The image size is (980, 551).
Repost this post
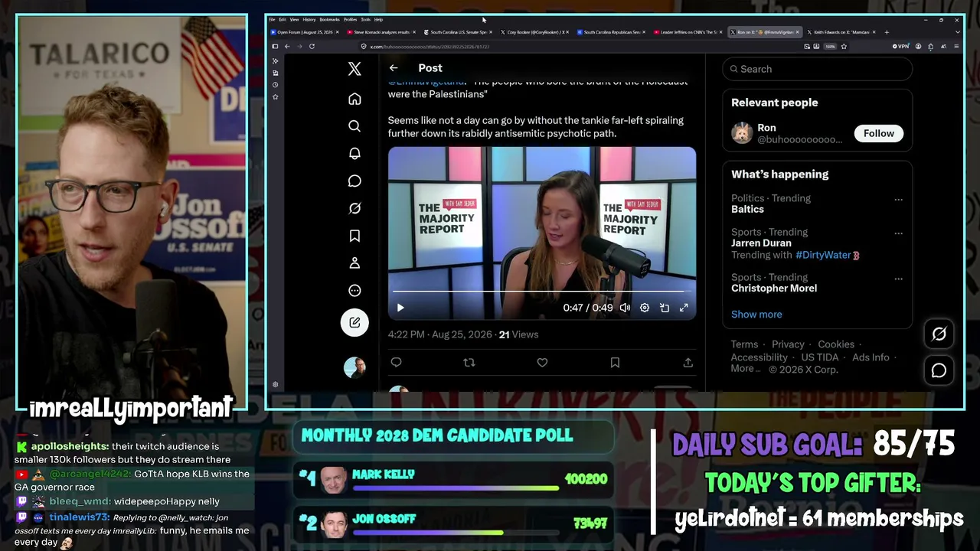[469, 363]
